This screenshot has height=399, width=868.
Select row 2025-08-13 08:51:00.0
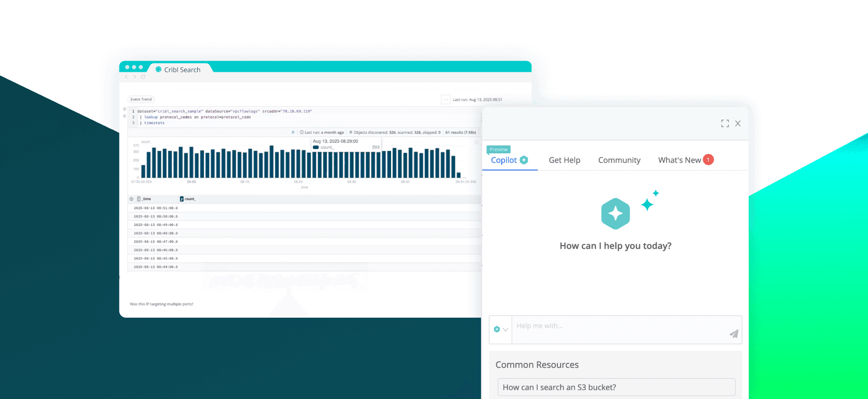click(305, 208)
